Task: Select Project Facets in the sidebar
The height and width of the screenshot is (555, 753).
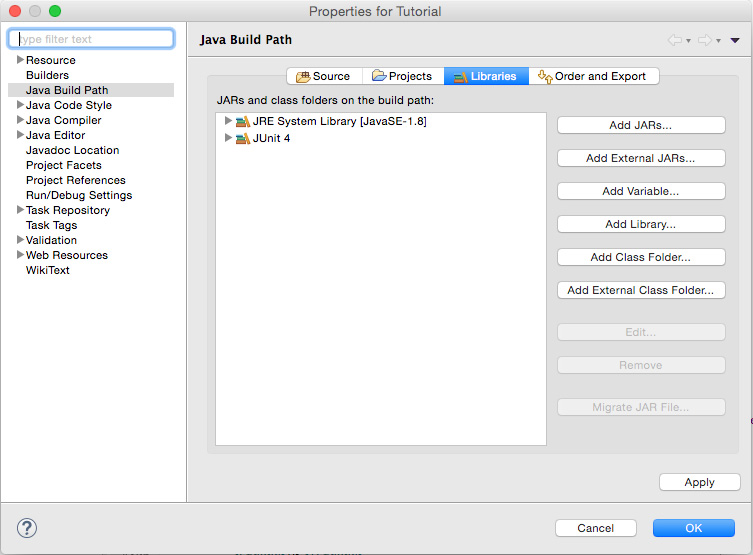Action: 64,165
